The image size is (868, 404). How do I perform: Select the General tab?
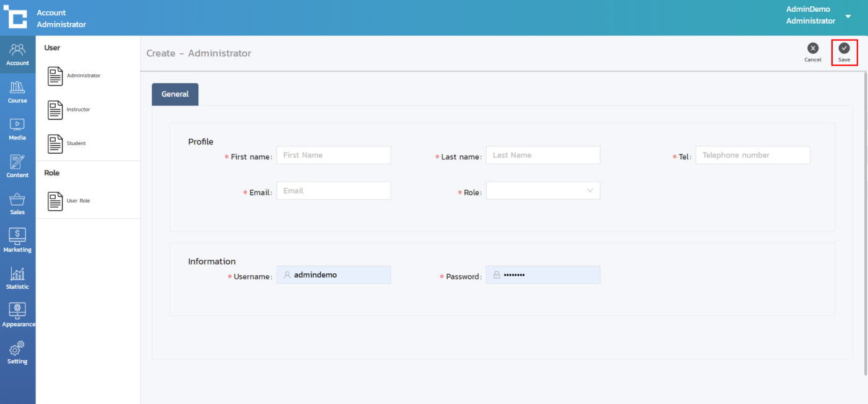coord(175,94)
